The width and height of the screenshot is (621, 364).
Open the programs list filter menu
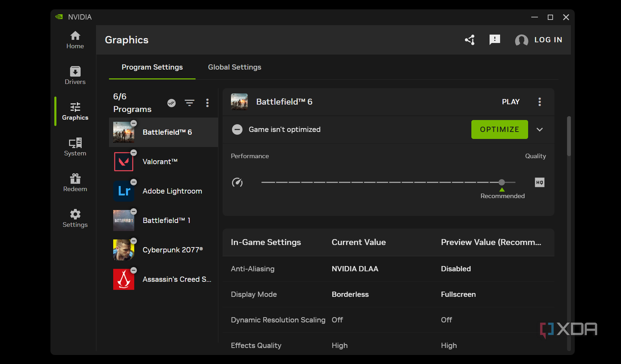[189, 103]
